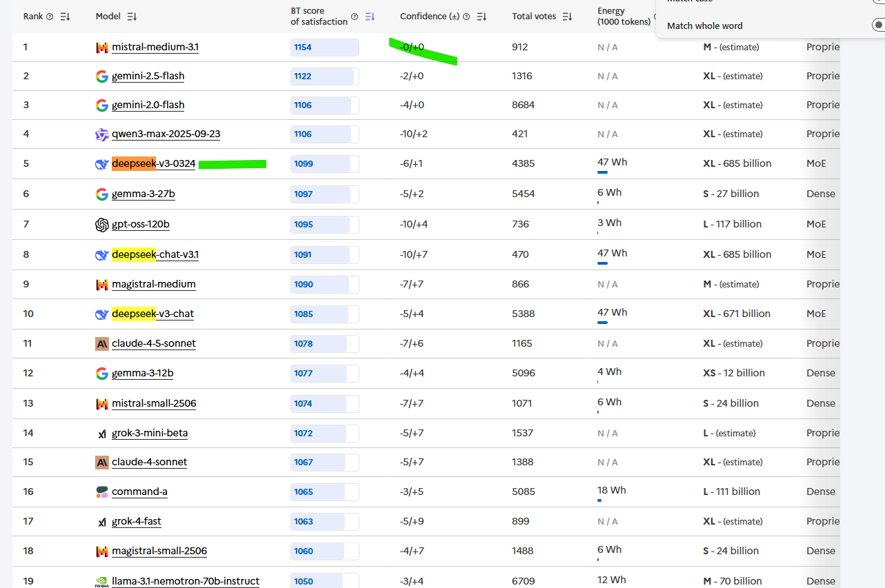885x588 pixels.
Task: Click the 1099 score bar for deepseek-v3-0324
Action: pyautogui.click(x=325, y=164)
